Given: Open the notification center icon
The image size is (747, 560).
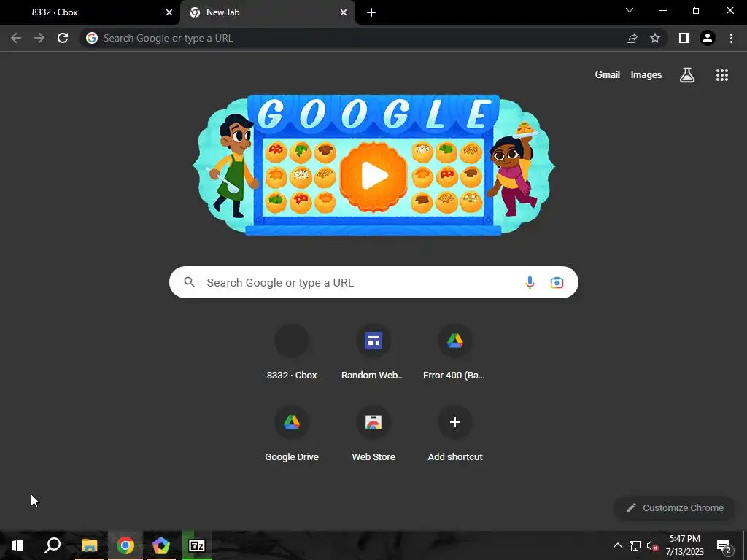Looking at the screenshot, I should 724,546.
